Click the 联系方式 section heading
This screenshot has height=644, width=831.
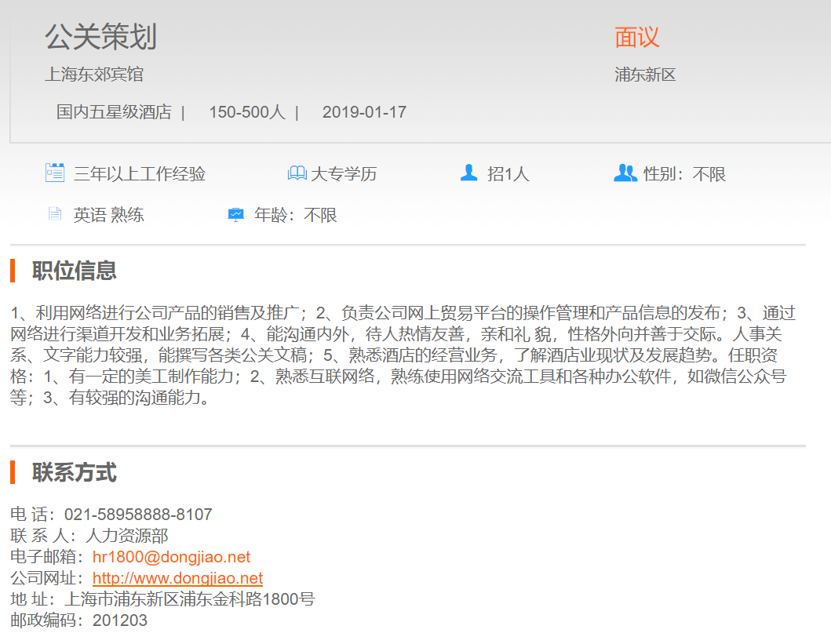pos(74,473)
